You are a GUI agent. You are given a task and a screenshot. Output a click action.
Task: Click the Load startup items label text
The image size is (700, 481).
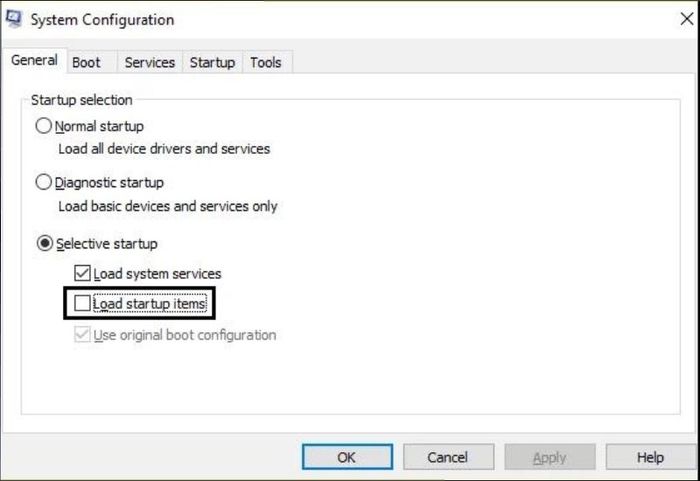[x=150, y=304]
